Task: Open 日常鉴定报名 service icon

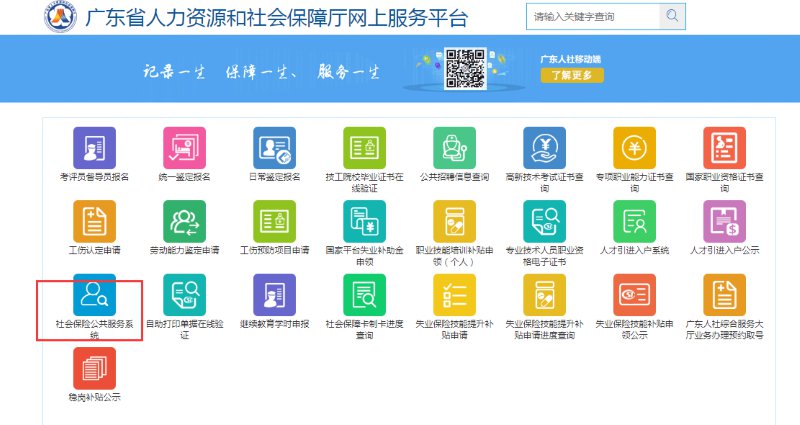Action: (x=274, y=148)
